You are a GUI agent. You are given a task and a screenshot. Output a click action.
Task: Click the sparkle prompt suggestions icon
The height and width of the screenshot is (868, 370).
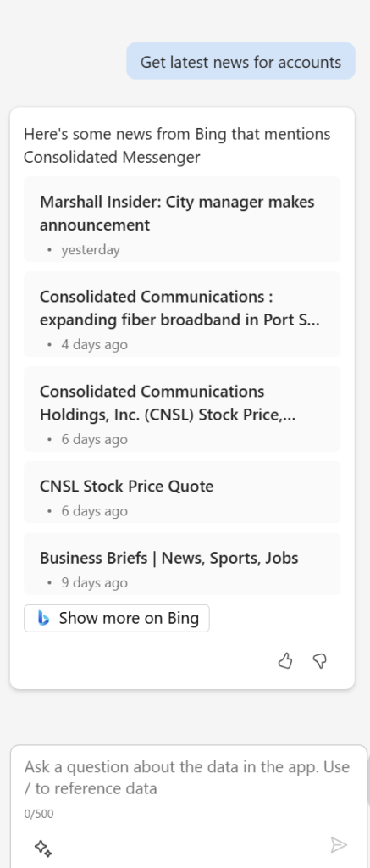pyautogui.click(x=42, y=847)
